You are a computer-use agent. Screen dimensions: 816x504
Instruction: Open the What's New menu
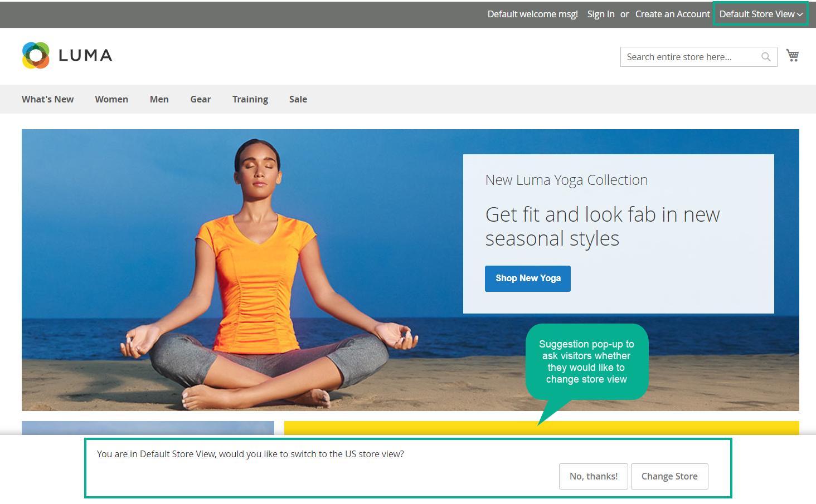tap(48, 99)
